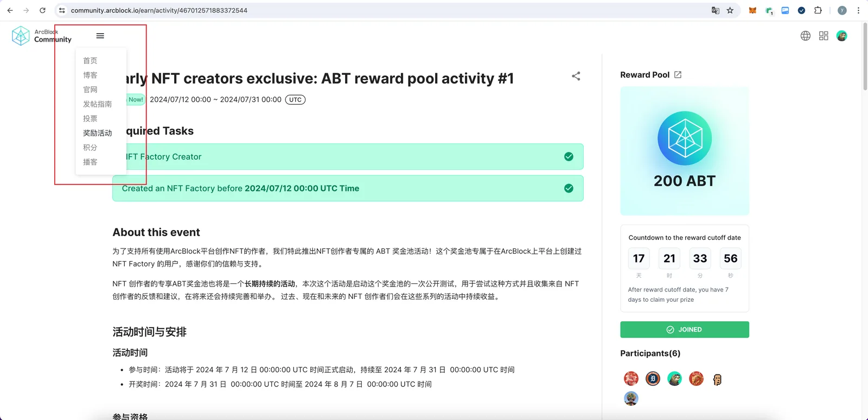Click the 33 minutes countdown box
Image resolution: width=868 pixels, height=420 pixels.
(x=700, y=259)
